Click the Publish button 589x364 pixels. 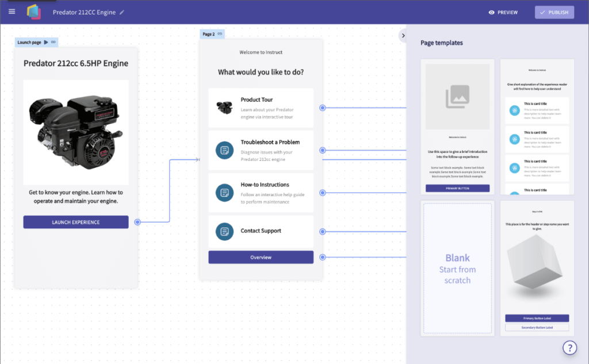[554, 13]
